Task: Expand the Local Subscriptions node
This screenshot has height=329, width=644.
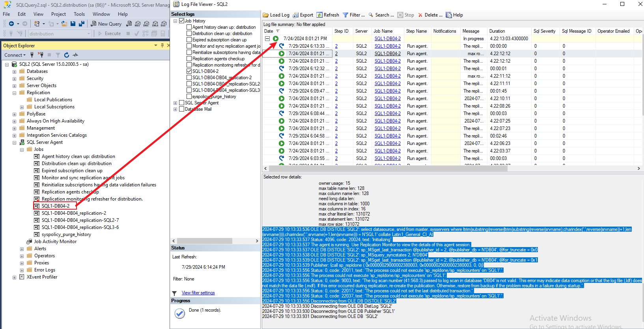Action: coord(22,107)
